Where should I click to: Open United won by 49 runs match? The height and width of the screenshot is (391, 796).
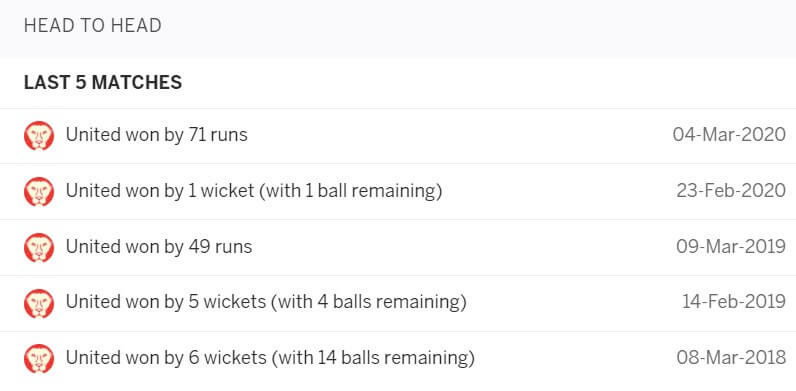pyautogui.click(x=159, y=247)
